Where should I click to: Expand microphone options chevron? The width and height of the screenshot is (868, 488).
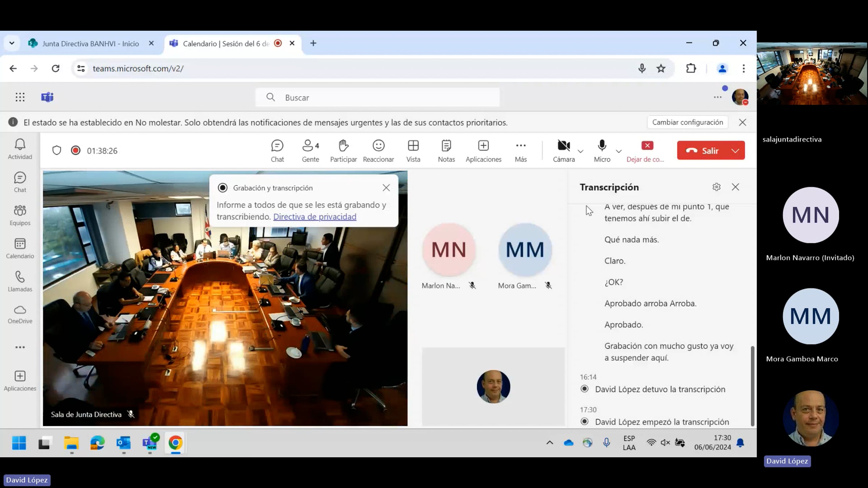(619, 151)
